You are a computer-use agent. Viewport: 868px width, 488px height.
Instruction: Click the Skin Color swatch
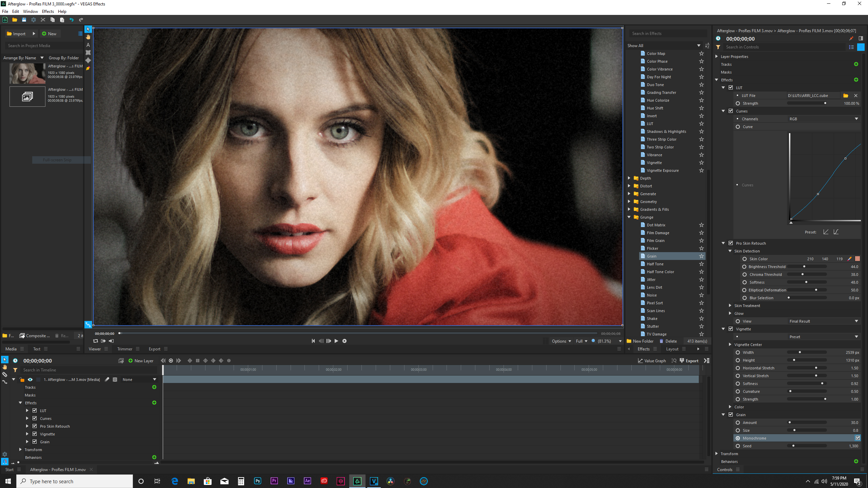tap(857, 259)
